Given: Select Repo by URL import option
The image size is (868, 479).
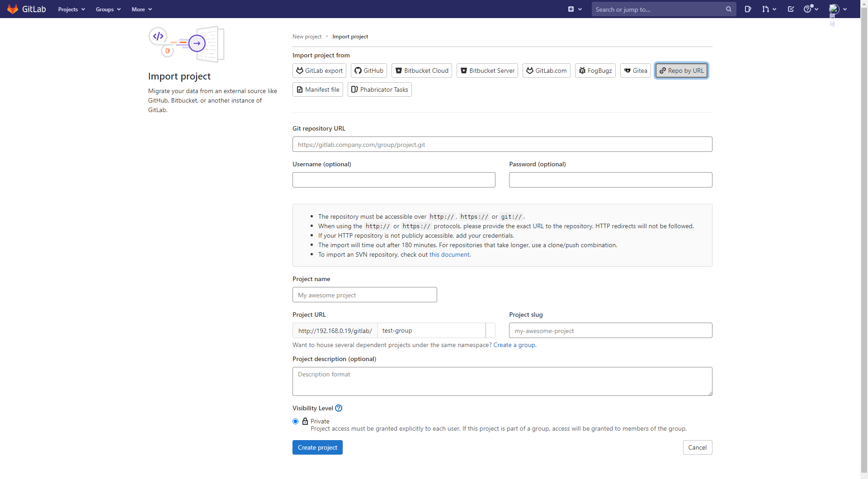Looking at the screenshot, I should (682, 70).
